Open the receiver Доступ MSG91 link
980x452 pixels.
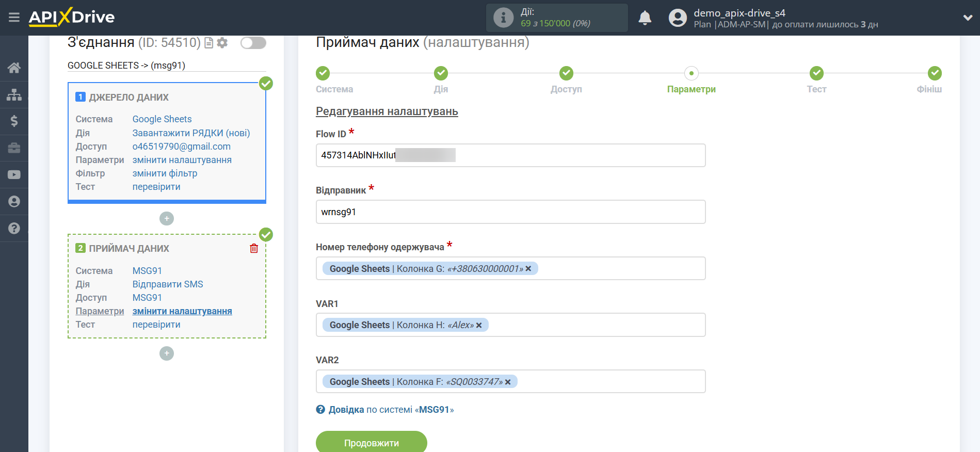(x=147, y=298)
